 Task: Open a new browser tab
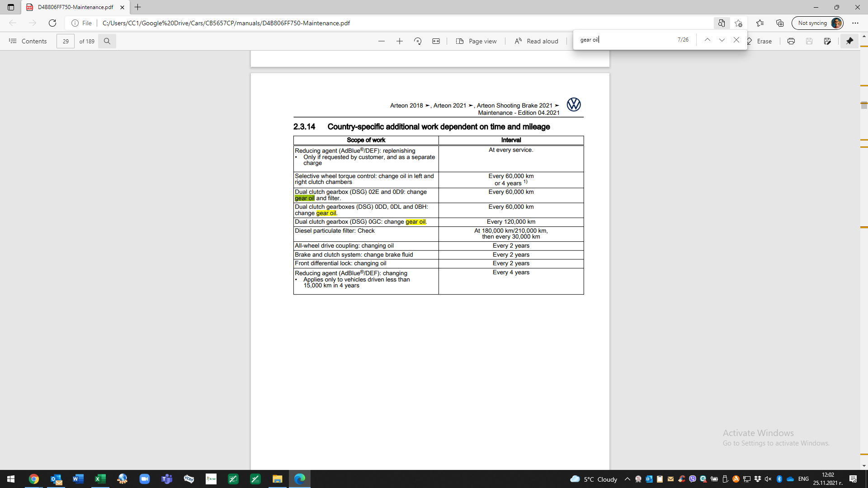click(x=138, y=7)
